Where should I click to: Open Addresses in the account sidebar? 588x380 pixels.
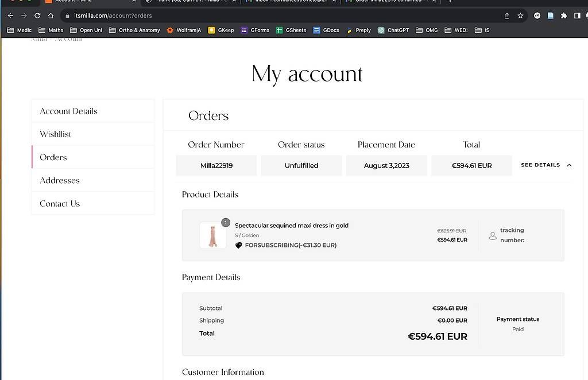pos(93,180)
